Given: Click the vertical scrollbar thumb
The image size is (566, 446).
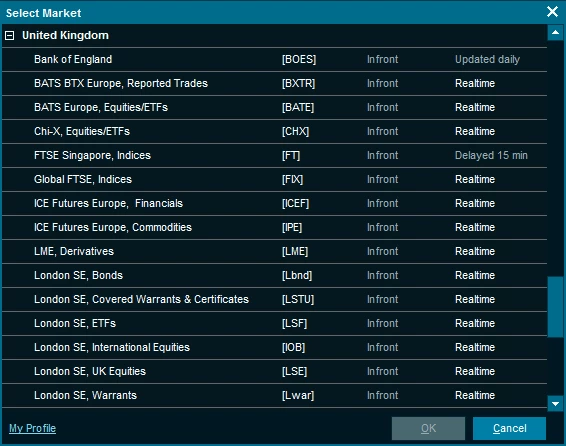Looking at the screenshot, I should (555, 307).
